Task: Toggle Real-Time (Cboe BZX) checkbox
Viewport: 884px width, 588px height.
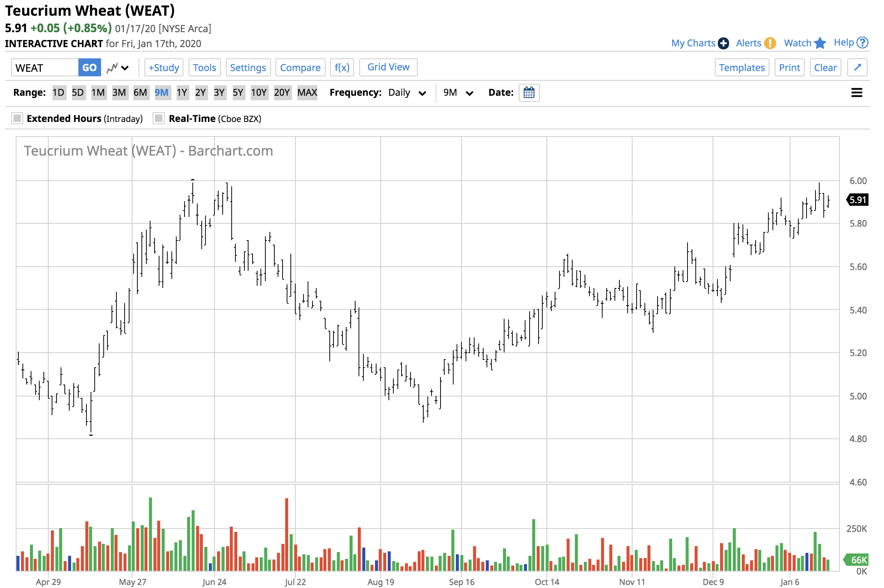Action: [x=159, y=119]
